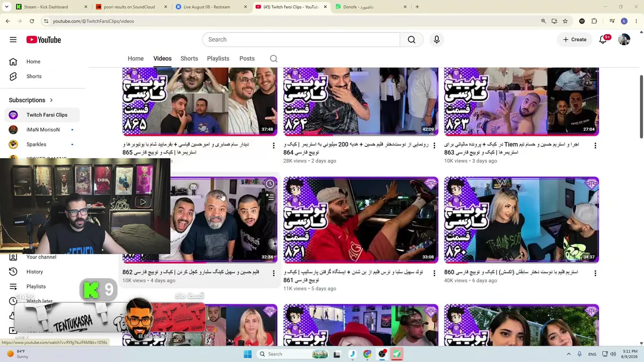Click the YouTube search input field
Image resolution: width=644 pixels, height=362 pixels.
pos(301,40)
